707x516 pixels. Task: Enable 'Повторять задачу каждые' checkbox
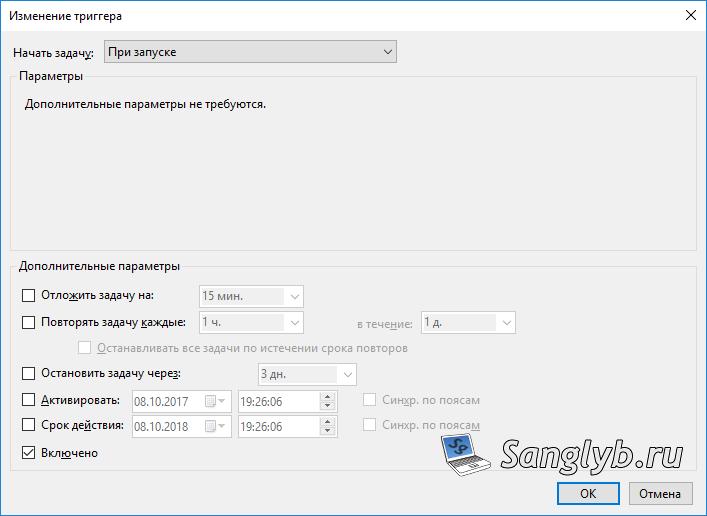(x=28, y=322)
